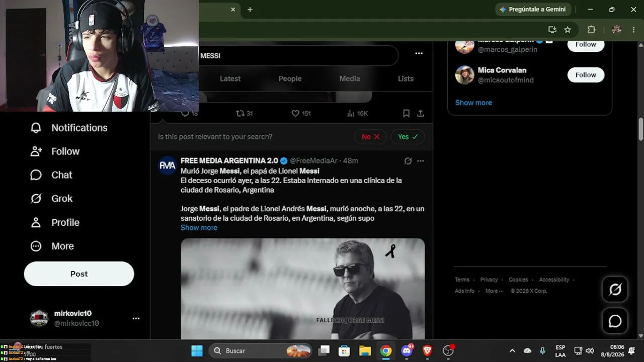Image resolution: width=644 pixels, height=362 pixels.
Task: Open File Explorer from taskbar
Action: click(365, 351)
